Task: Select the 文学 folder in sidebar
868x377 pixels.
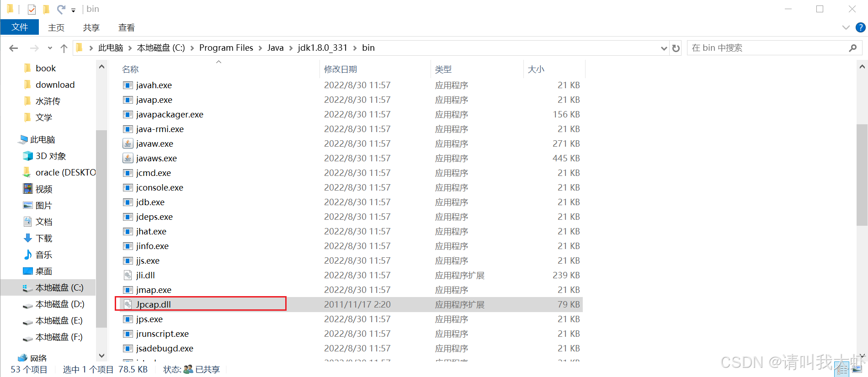Action: coord(44,118)
